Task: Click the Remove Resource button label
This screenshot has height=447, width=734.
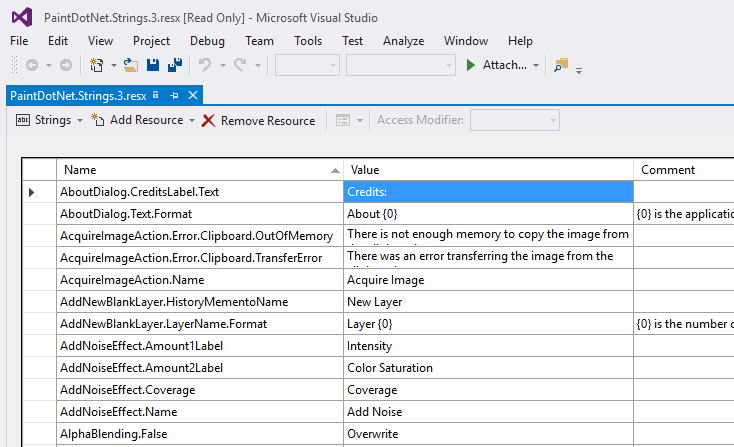Action: coord(268,121)
